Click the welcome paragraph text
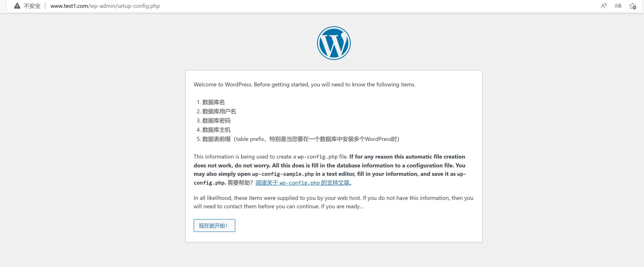The width and height of the screenshot is (644, 267). (x=304, y=84)
